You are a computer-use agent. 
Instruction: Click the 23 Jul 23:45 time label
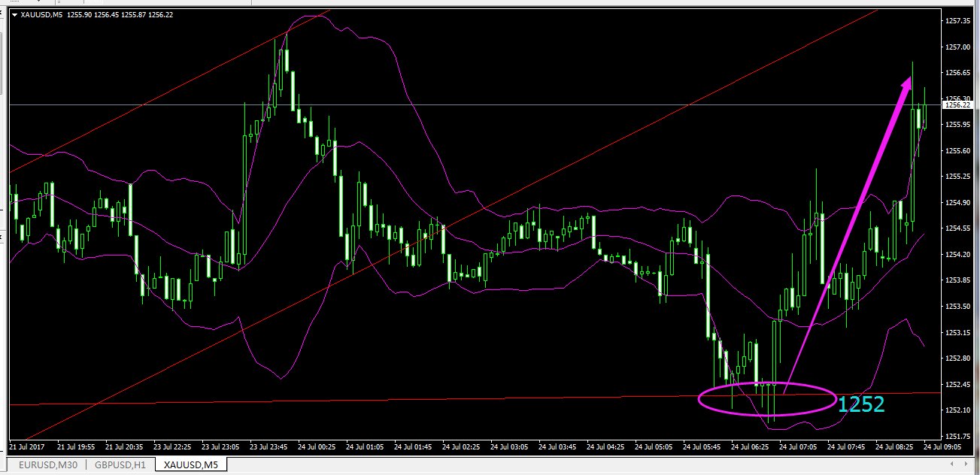click(x=269, y=446)
